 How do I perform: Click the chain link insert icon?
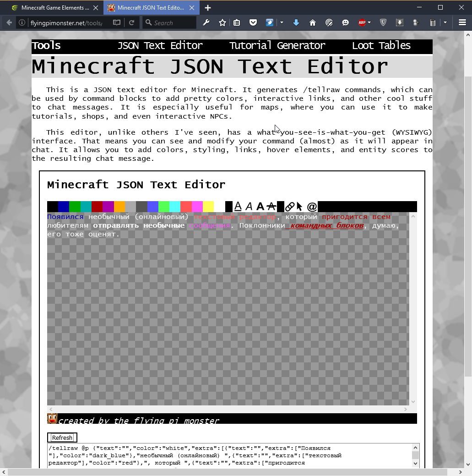[289, 207]
